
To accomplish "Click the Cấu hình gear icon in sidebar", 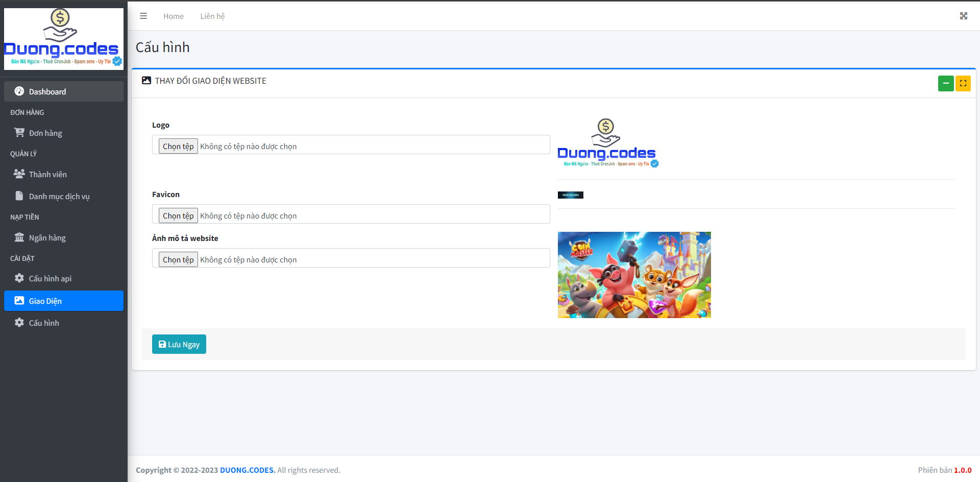I will (x=19, y=323).
